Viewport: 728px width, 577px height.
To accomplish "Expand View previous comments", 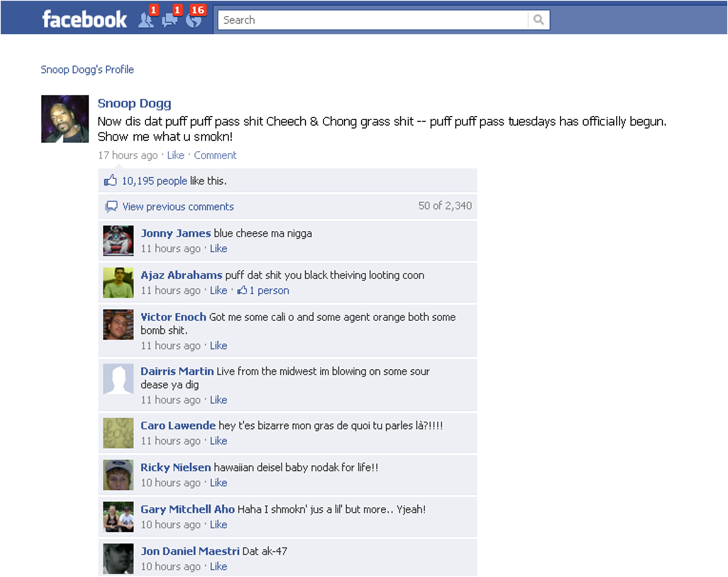I will (178, 207).
